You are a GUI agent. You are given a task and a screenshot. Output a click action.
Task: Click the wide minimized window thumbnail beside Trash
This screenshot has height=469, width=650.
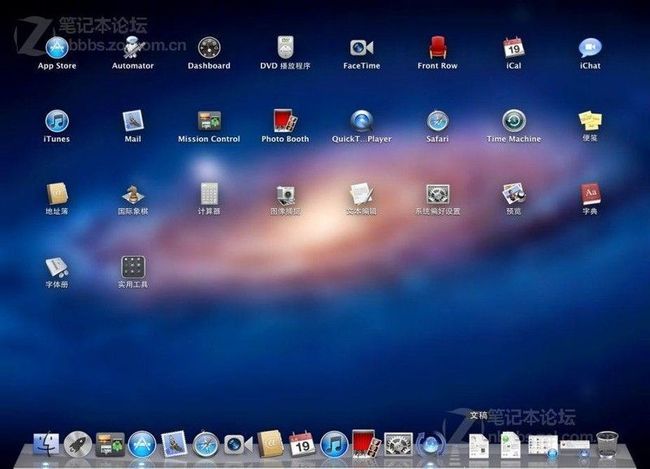[x=575, y=446]
